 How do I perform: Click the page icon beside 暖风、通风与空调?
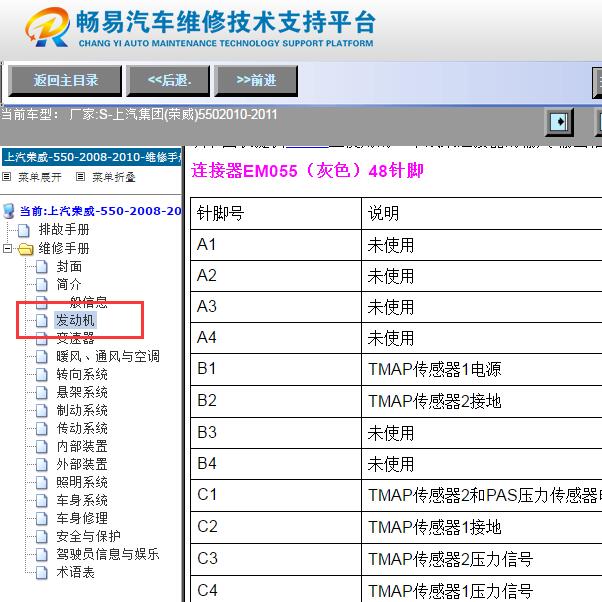(x=41, y=357)
